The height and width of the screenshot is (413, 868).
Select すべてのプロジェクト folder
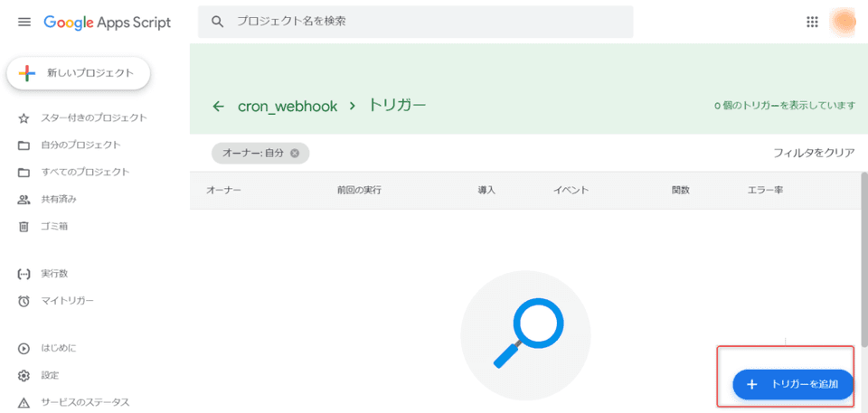pyautogui.click(x=85, y=172)
